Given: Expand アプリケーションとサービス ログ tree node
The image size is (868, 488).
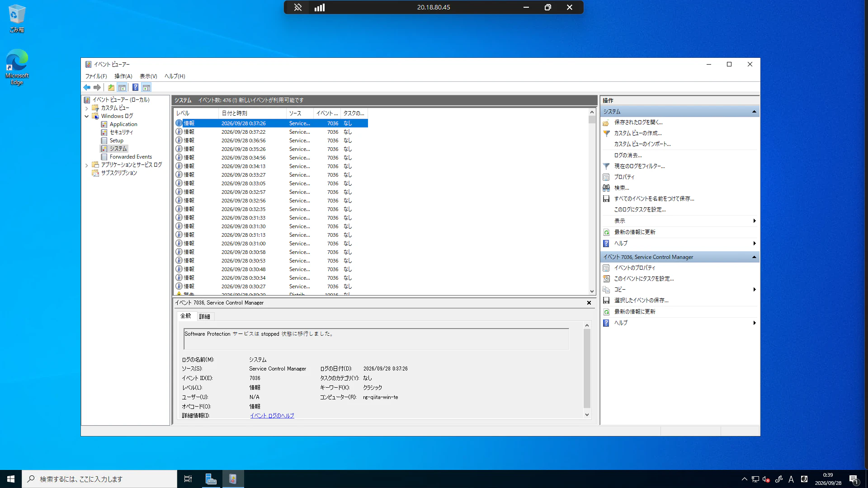Looking at the screenshot, I should tap(86, 165).
